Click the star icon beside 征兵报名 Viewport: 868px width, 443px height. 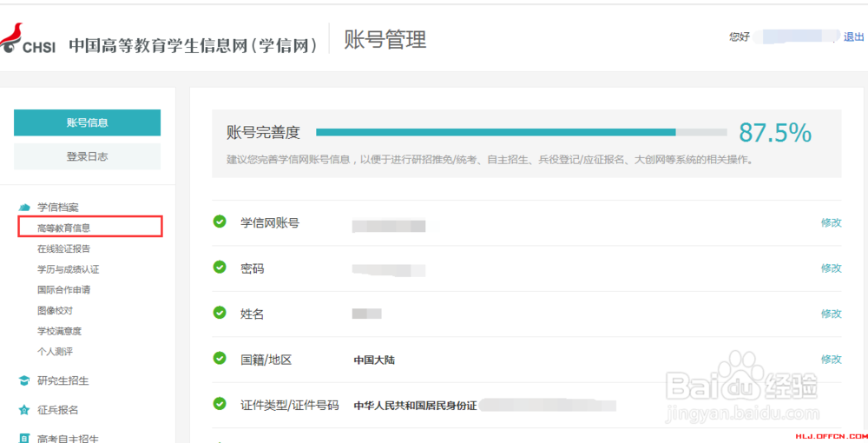24,410
